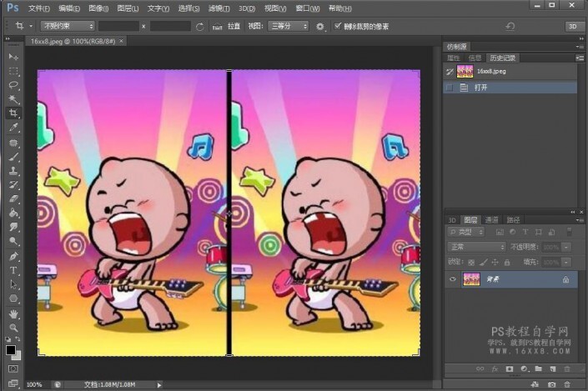Viewport: 588px width, 391px height.
Task: Expand the 三等分 view overlay dropdown
Action: (289, 26)
